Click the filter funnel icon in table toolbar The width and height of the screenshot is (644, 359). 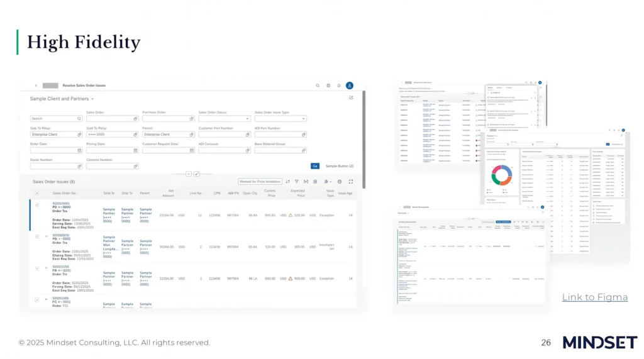click(x=297, y=182)
